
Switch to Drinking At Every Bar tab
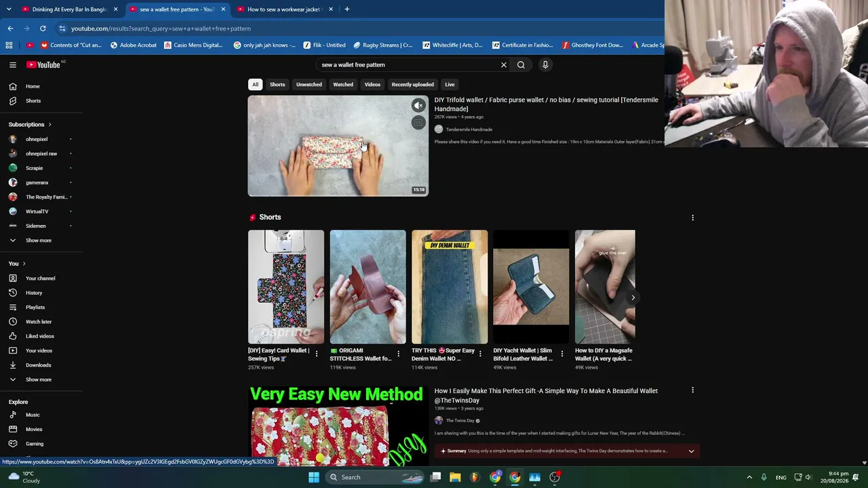tap(70, 9)
